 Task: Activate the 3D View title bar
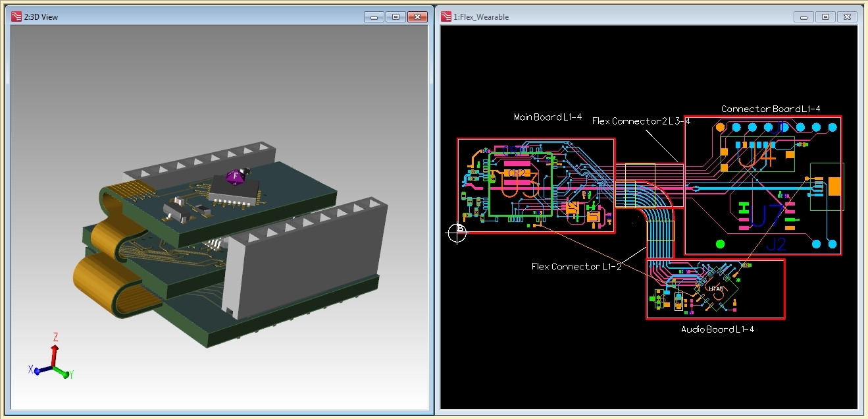pyautogui.click(x=197, y=16)
